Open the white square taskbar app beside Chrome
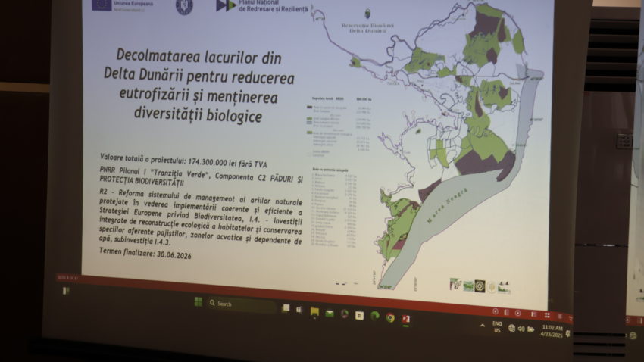This screenshot has height=362, width=644. pos(359,316)
